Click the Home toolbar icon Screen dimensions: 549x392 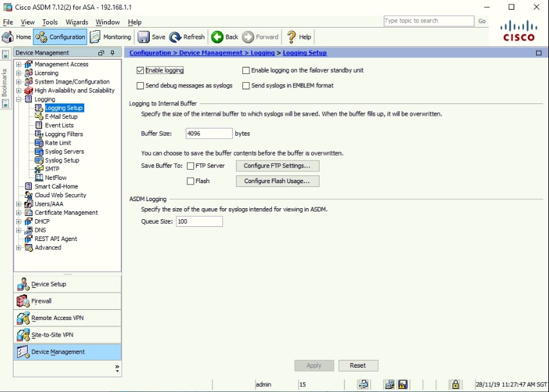pyautogui.click(x=8, y=37)
